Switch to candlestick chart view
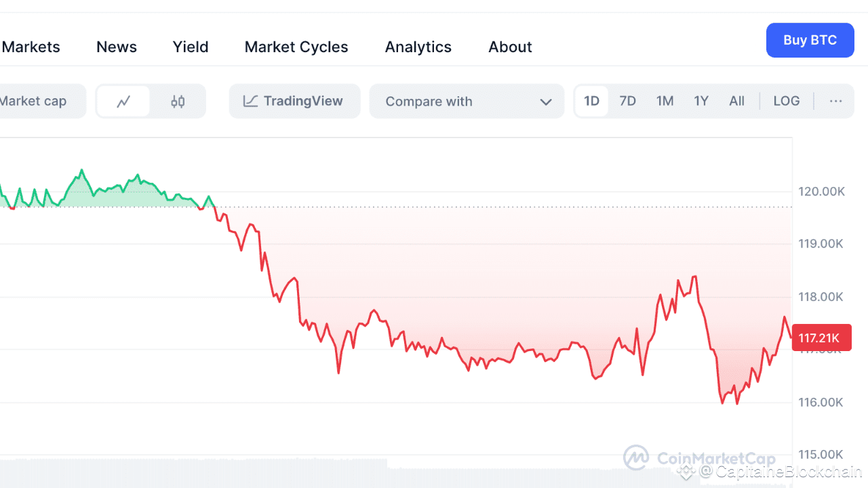868x488 pixels. pos(178,102)
